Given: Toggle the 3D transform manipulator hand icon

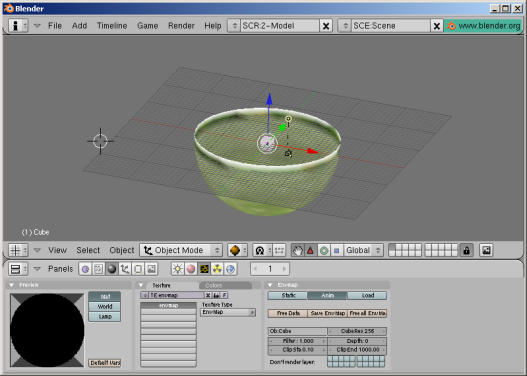Looking at the screenshot, I should [297, 250].
